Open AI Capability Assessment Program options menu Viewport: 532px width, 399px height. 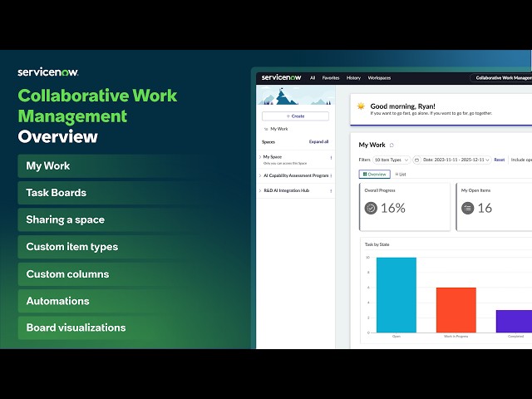point(331,175)
